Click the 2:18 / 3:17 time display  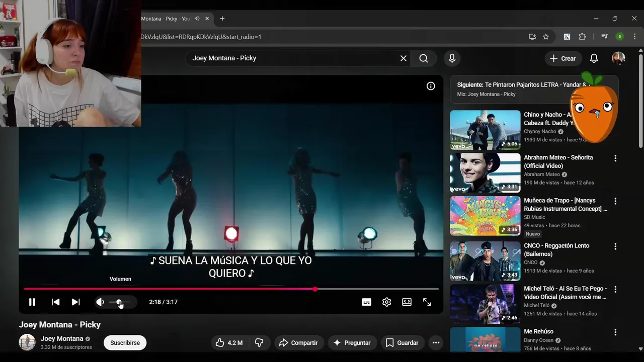tap(164, 302)
